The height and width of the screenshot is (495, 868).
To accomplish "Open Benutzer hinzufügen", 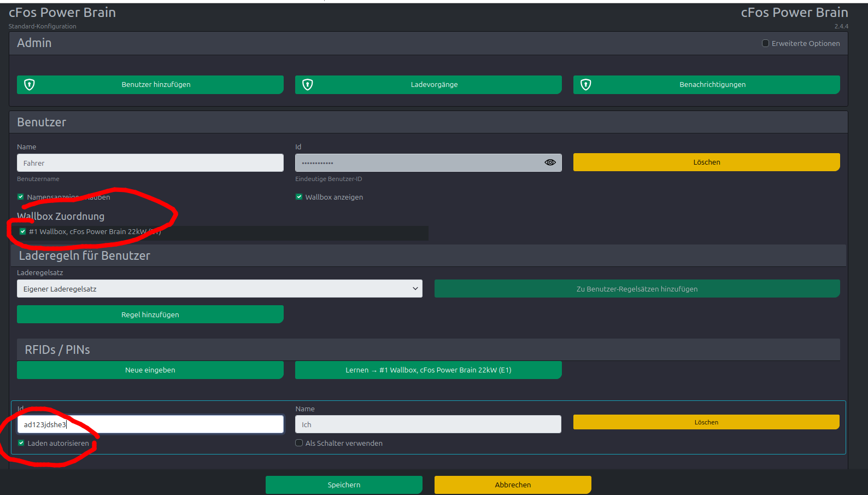I will 150,85.
